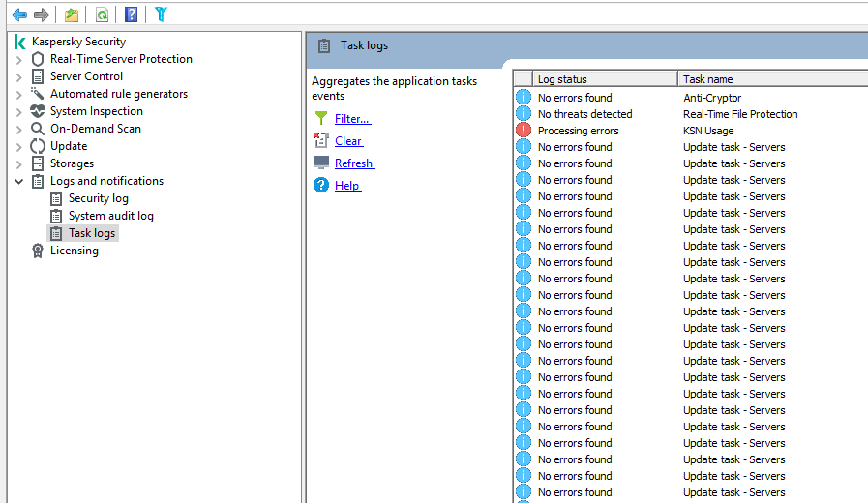868x503 pixels.
Task: Click the blue question mark Help icon
Action: [321, 185]
